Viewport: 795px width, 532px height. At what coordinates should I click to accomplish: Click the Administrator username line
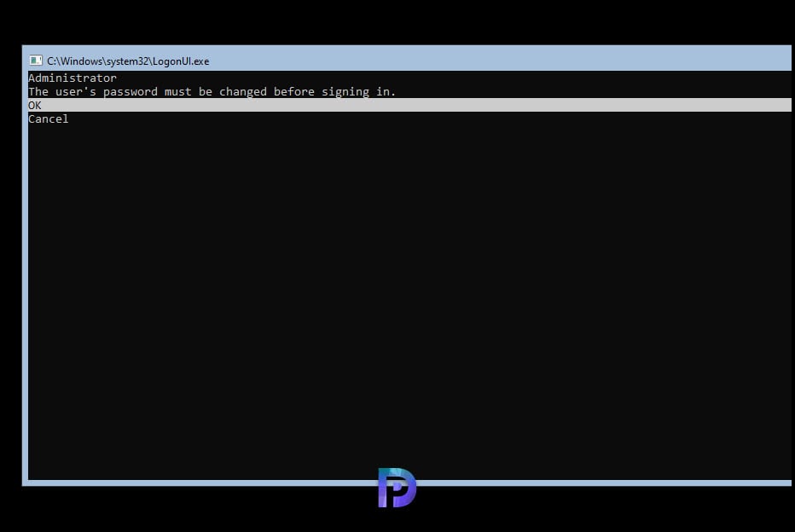click(x=72, y=78)
